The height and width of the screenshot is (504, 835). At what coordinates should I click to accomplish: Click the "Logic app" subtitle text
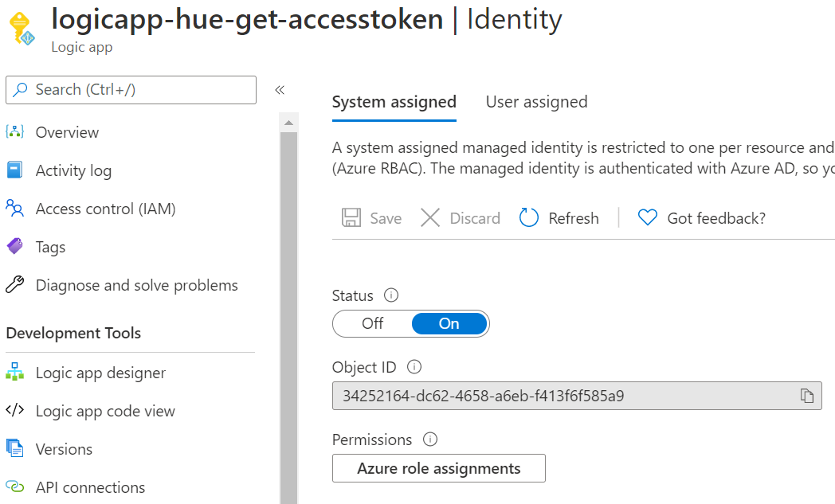click(x=82, y=47)
